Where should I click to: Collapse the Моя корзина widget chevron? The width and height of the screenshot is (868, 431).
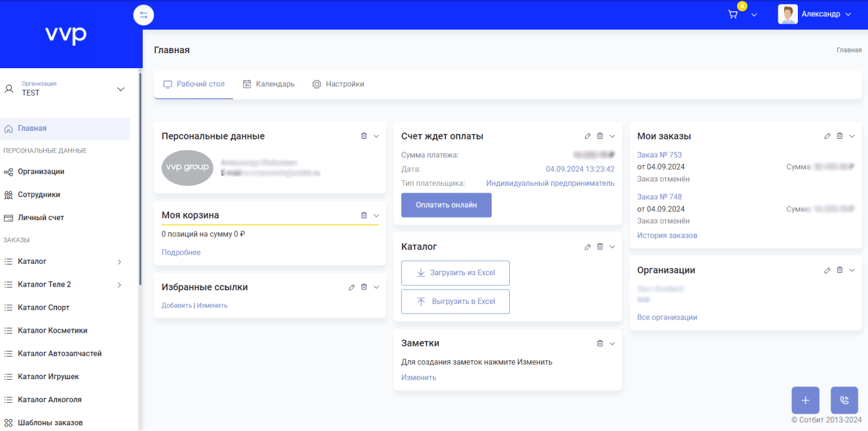coord(376,216)
